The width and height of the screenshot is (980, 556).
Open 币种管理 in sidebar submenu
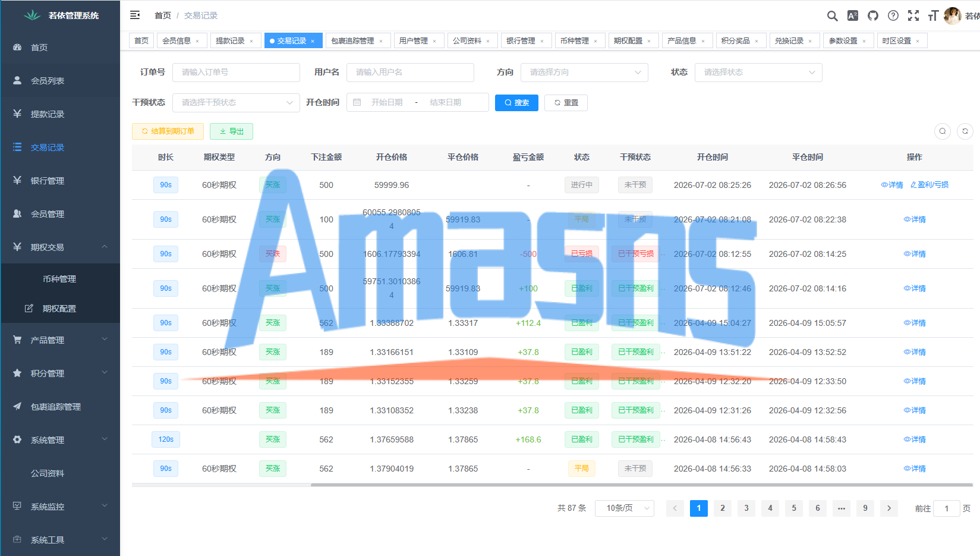pyautogui.click(x=60, y=279)
